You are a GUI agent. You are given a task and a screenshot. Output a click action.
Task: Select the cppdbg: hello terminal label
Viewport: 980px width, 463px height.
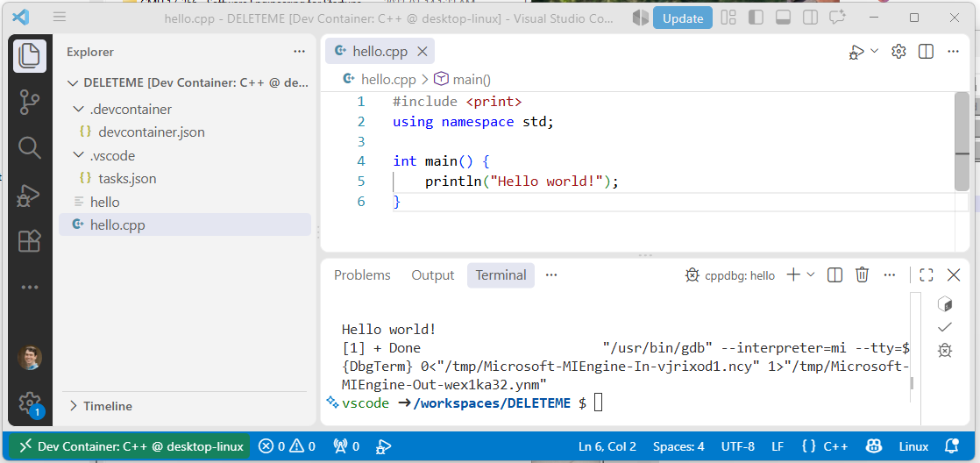click(x=730, y=275)
